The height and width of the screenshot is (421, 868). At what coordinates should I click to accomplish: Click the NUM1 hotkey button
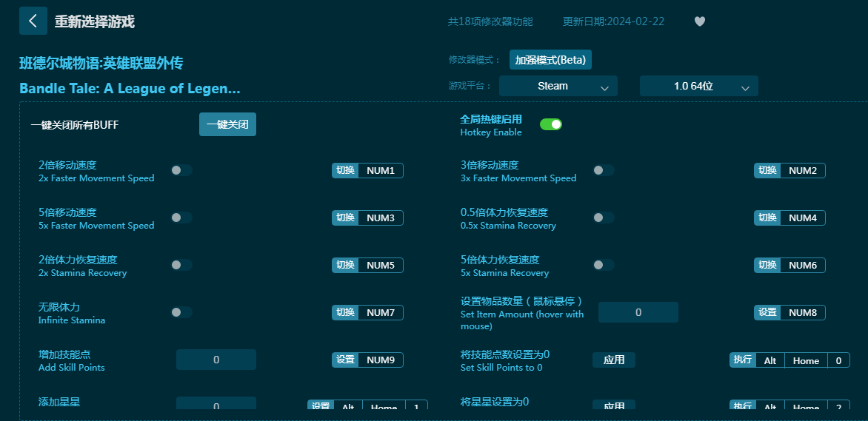point(381,171)
